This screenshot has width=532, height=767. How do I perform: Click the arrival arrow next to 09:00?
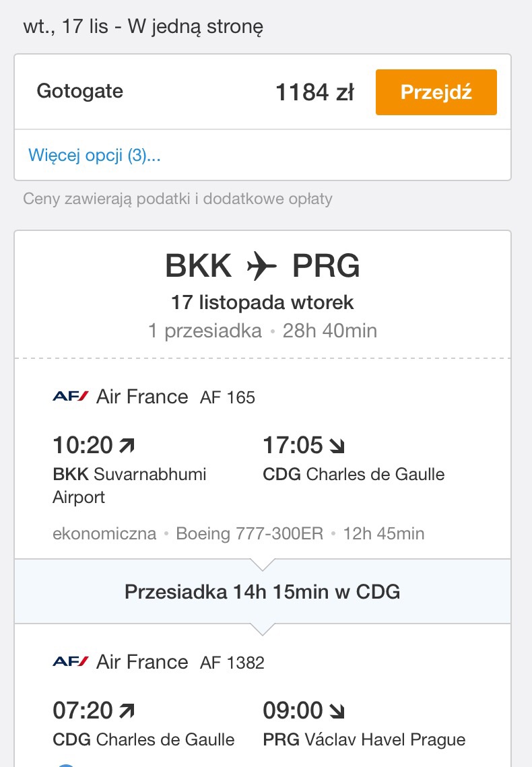coord(337,710)
